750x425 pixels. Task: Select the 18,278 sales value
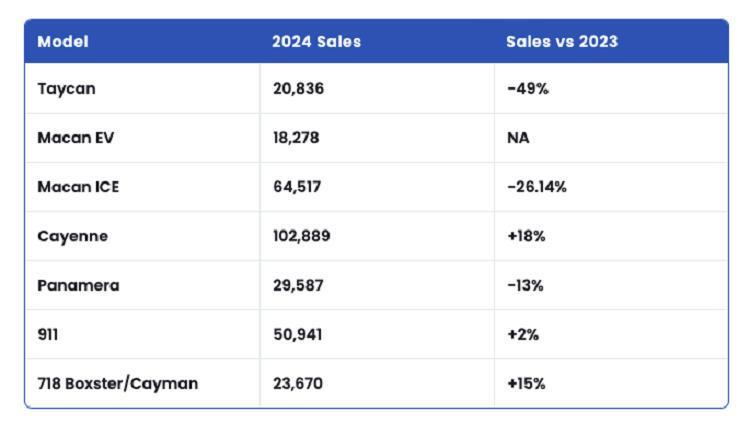297,138
